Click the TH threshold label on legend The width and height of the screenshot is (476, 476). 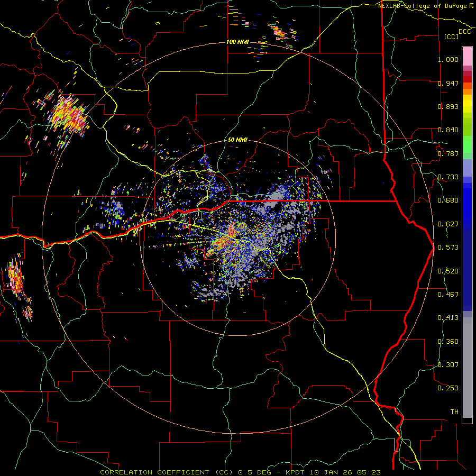click(x=454, y=412)
